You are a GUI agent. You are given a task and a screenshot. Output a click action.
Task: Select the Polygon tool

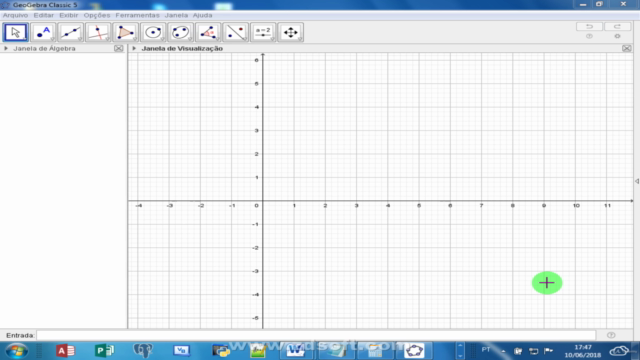pyautogui.click(x=125, y=32)
